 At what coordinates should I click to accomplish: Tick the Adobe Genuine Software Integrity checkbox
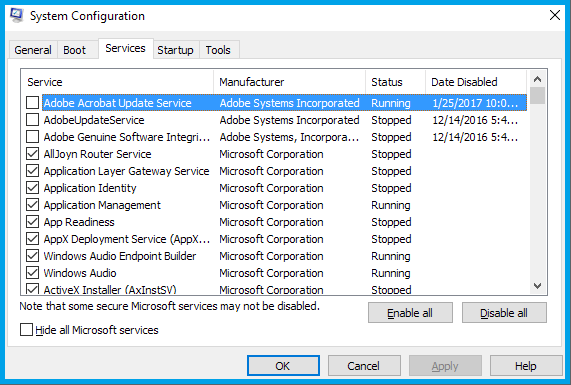32,137
